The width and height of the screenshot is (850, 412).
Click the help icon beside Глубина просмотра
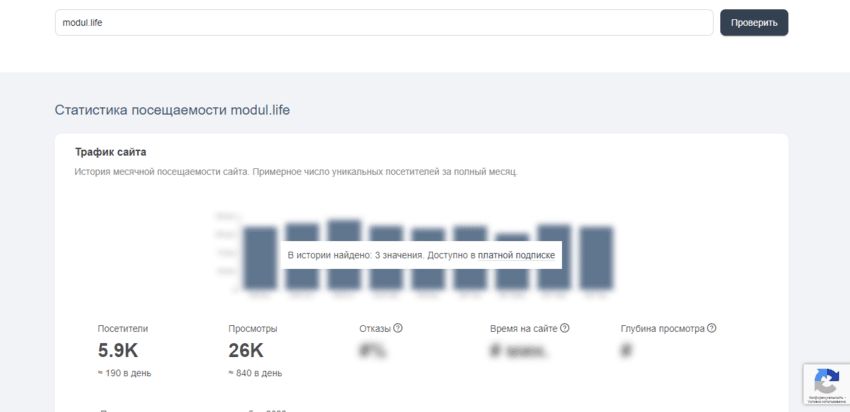pos(712,328)
